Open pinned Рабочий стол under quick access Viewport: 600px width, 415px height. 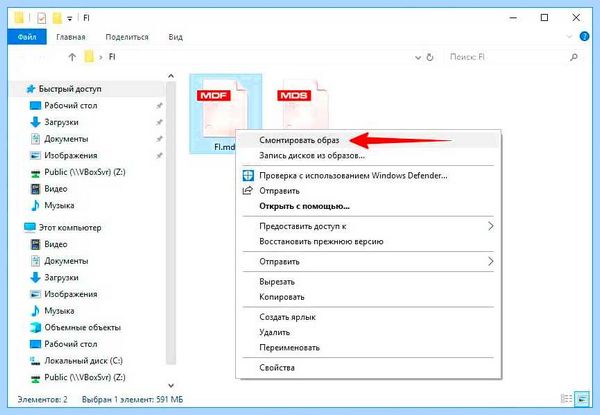point(64,106)
